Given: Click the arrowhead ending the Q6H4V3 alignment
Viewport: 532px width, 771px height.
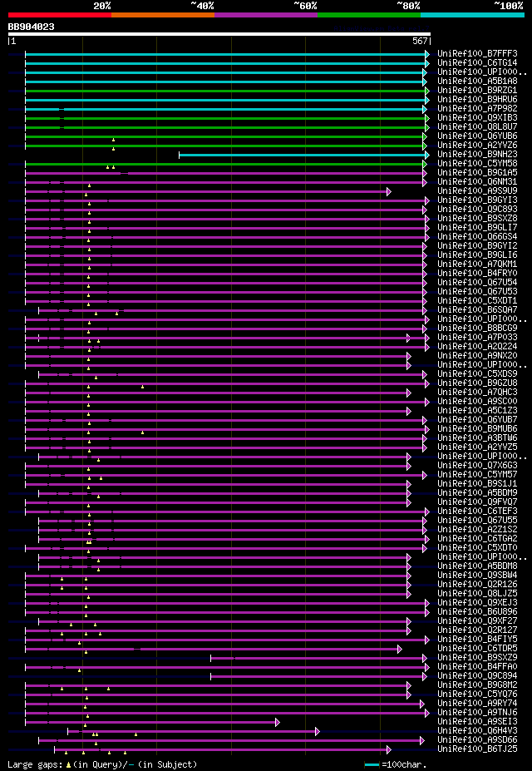Looking at the screenshot, I should (x=318, y=732).
